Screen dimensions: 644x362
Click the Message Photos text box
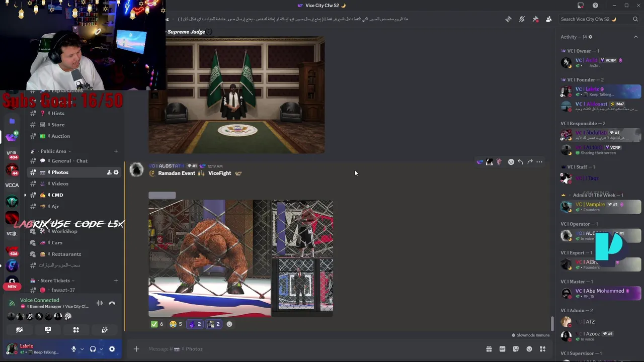(x=312, y=349)
